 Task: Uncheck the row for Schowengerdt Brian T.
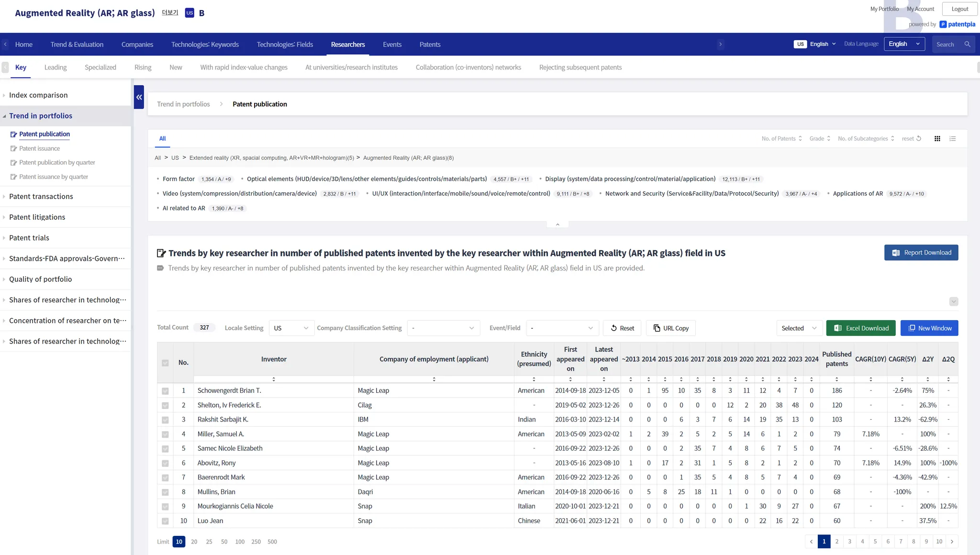coord(165,391)
